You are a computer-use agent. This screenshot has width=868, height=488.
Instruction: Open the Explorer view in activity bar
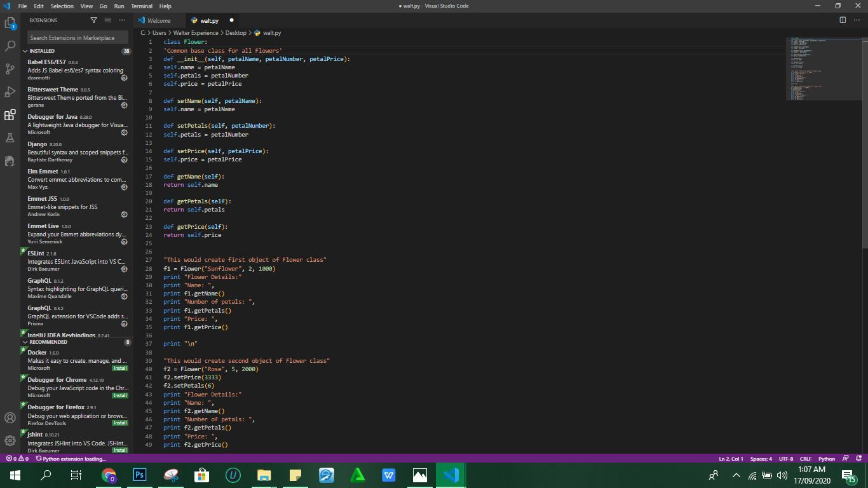point(10,24)
